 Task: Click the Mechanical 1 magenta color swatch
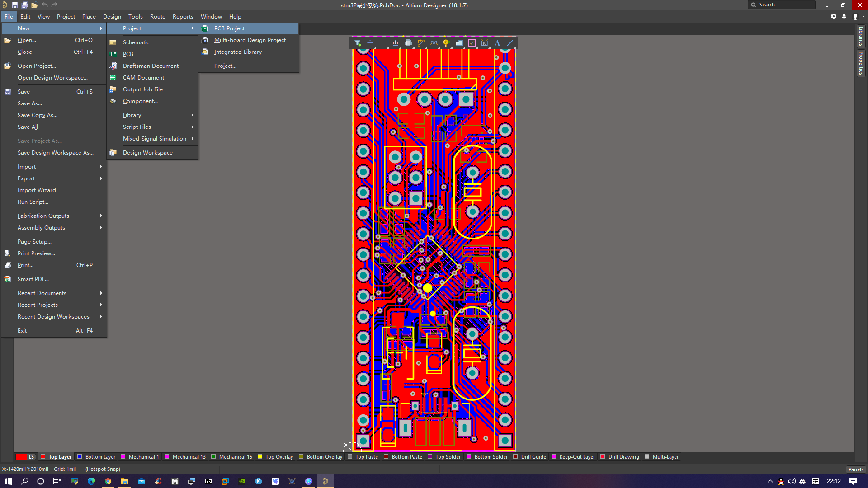point(123,457)
